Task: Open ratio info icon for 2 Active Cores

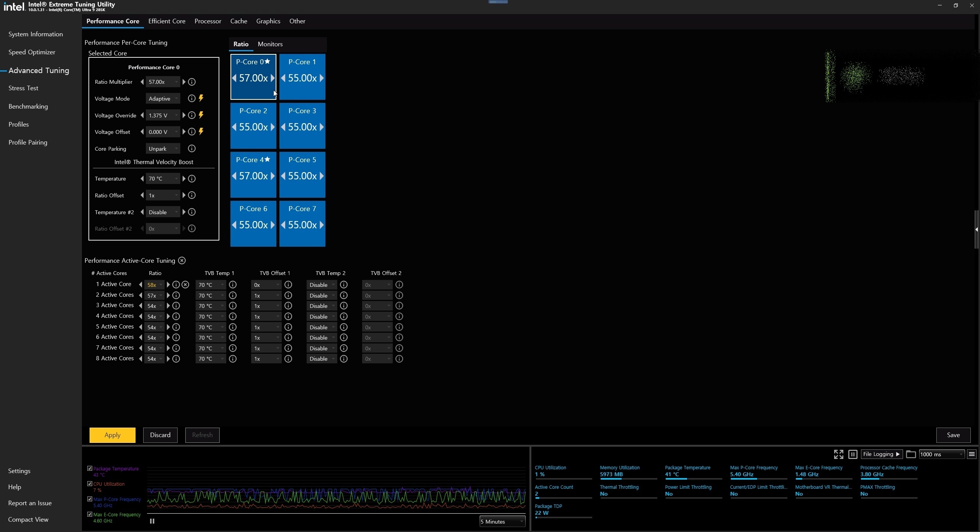Action: [x=176, y=295]
